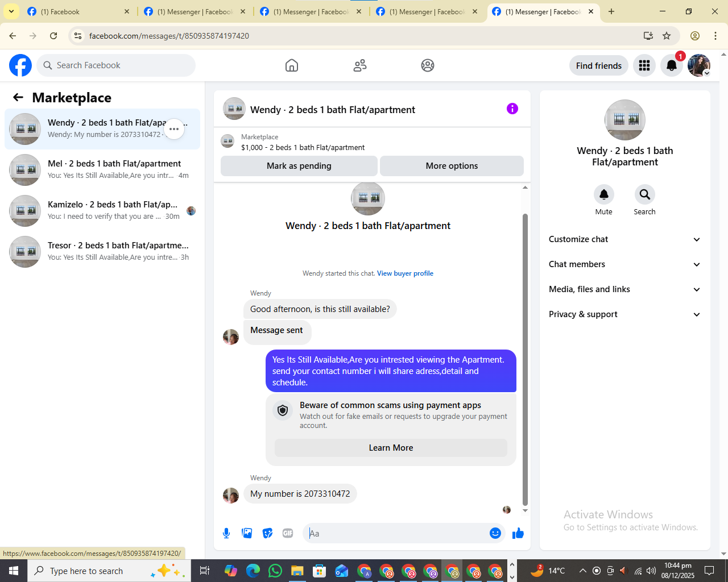
Task: Open Tresor's conversation in the list
Action: (102, 252)
